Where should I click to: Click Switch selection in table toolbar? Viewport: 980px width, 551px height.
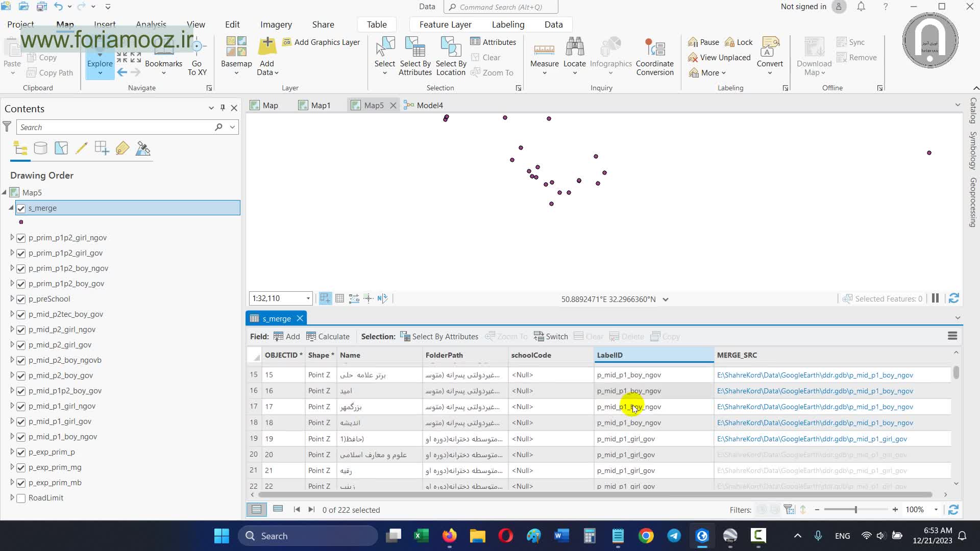click(551, 337)
